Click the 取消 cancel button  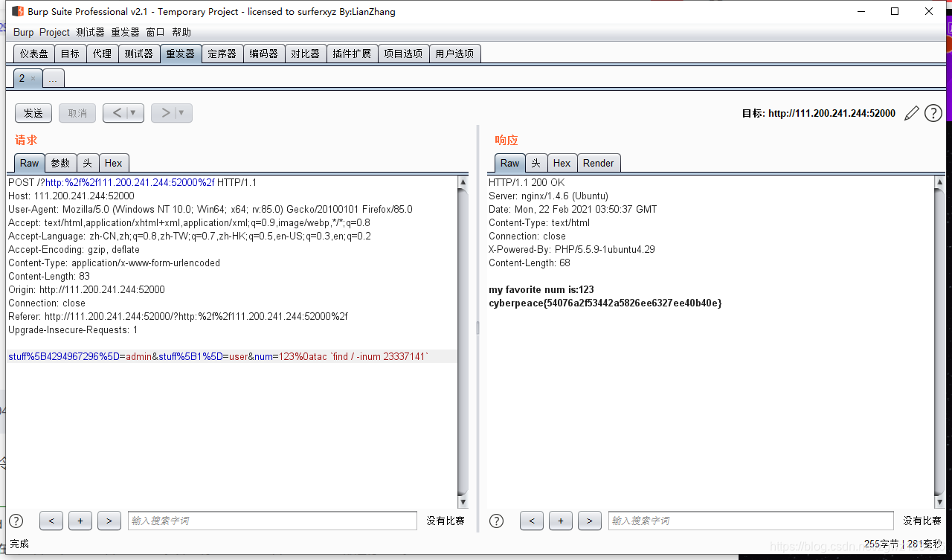coord(77,113)
